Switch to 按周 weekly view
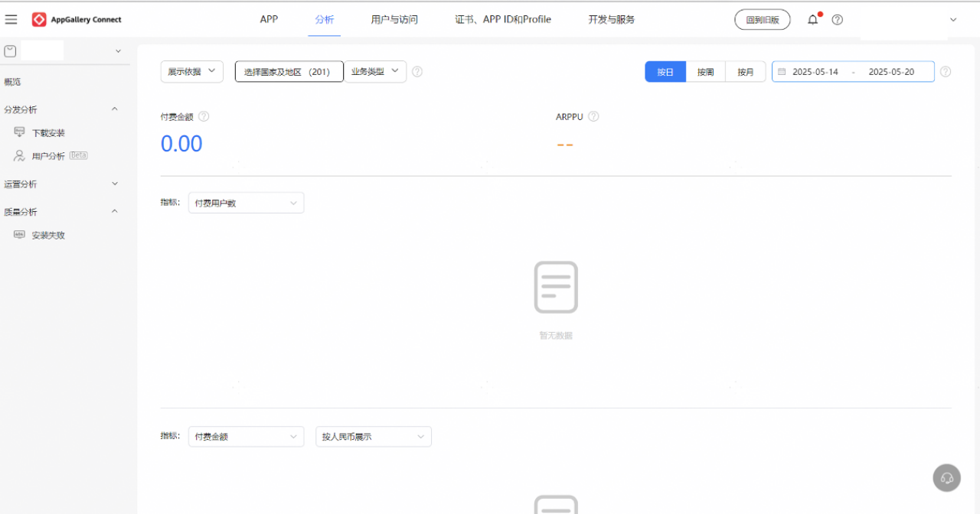This screenshot has width=980, height=514. [x=705, y=72]
